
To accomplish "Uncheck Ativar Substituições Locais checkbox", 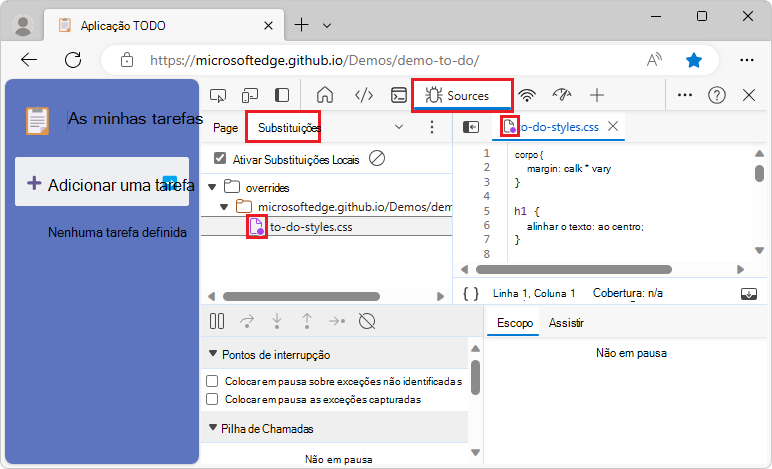I will point(220,158).
